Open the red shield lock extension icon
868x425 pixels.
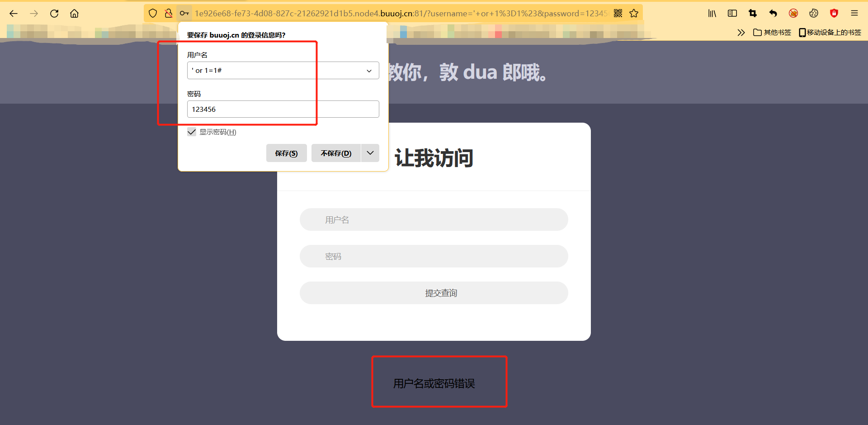tap(834, 13)
